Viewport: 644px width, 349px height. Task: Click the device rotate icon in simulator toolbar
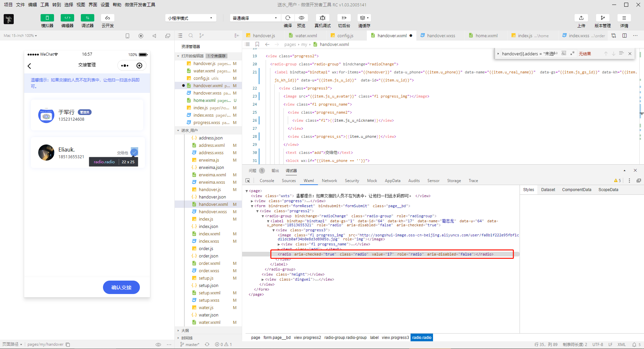click(x=127, y=36)
